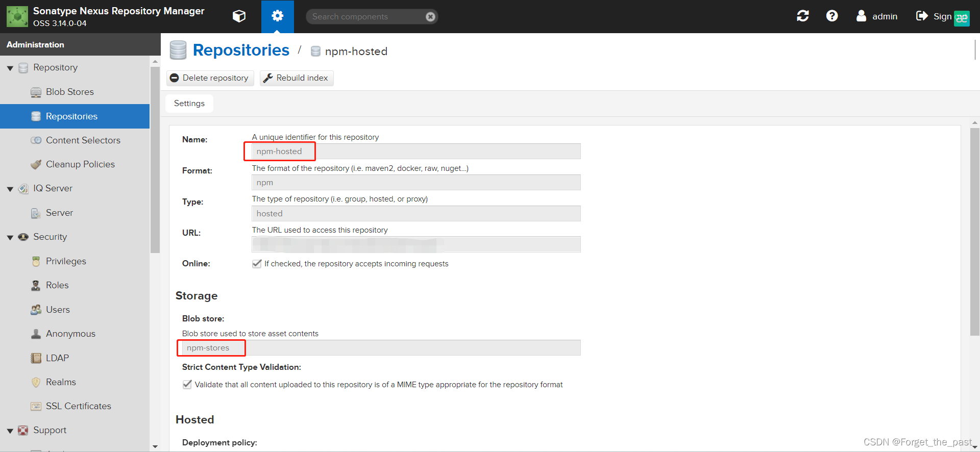Click the Users icon

[x=36, y=310]
